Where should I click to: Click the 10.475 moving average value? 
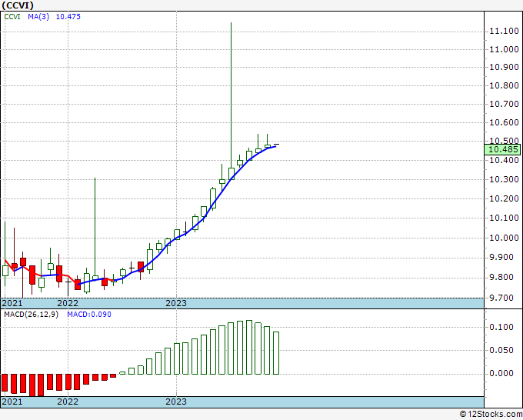point(68,17)
